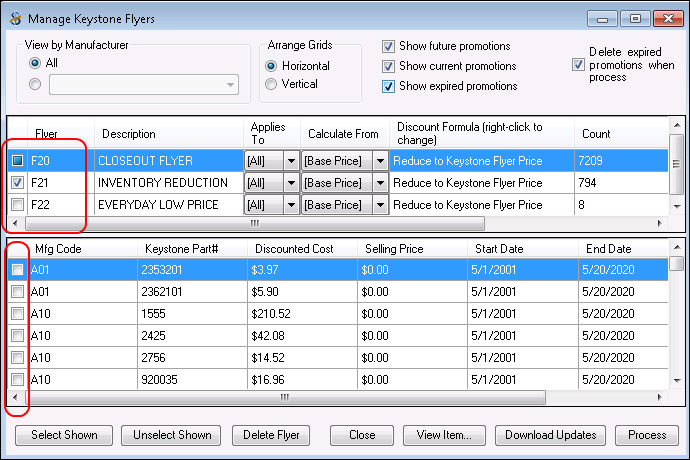The height and width of the screenshot is (460, 690).
Task: Disable Show expired promotions option
Action: pos(388,86)
